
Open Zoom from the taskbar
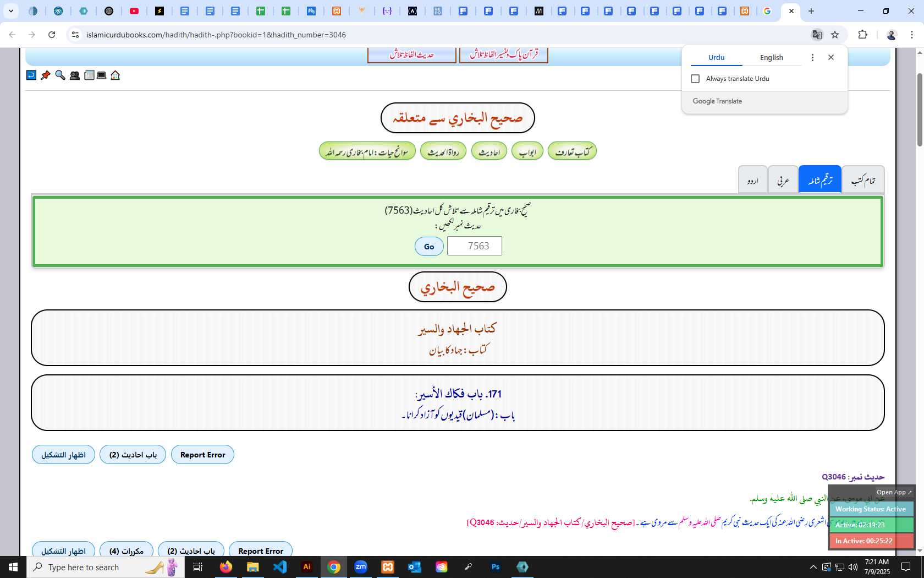click(361, 567)
